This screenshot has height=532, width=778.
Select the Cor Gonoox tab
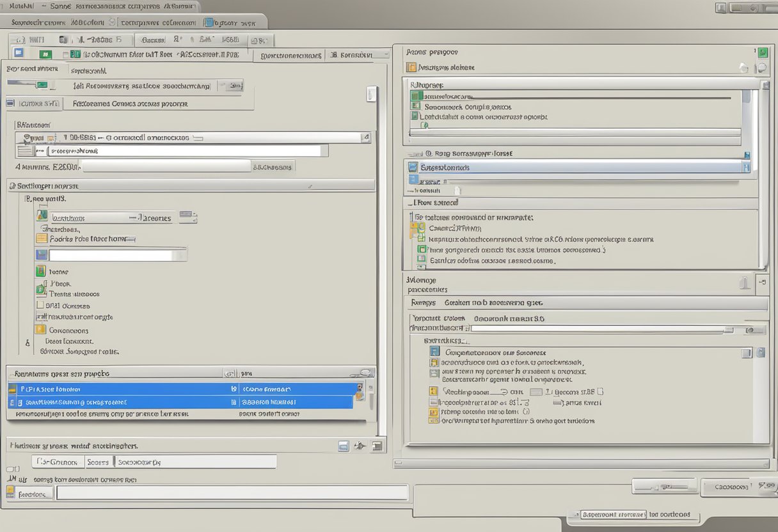[x=58, y=462]
